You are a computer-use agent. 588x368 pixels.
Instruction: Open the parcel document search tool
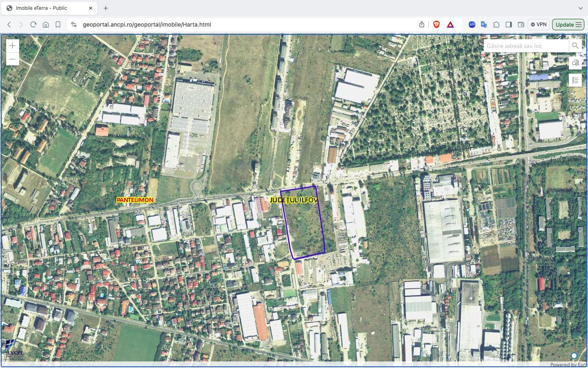[x=575, y=63]
